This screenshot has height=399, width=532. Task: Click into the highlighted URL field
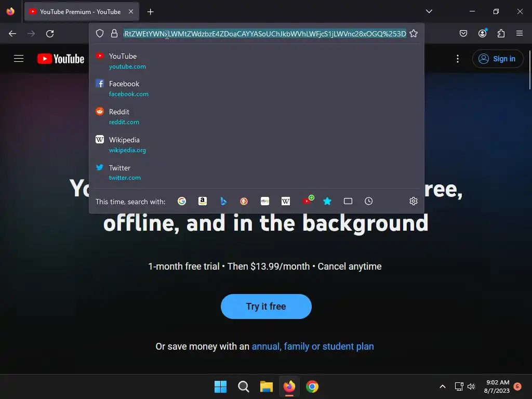(x=264, y=34)
